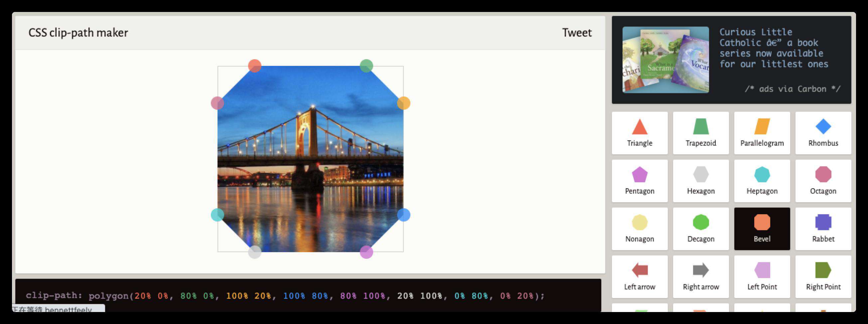Select the Left Point shape
This screenshot has height=324, width=868.
(x=762, y=277)
